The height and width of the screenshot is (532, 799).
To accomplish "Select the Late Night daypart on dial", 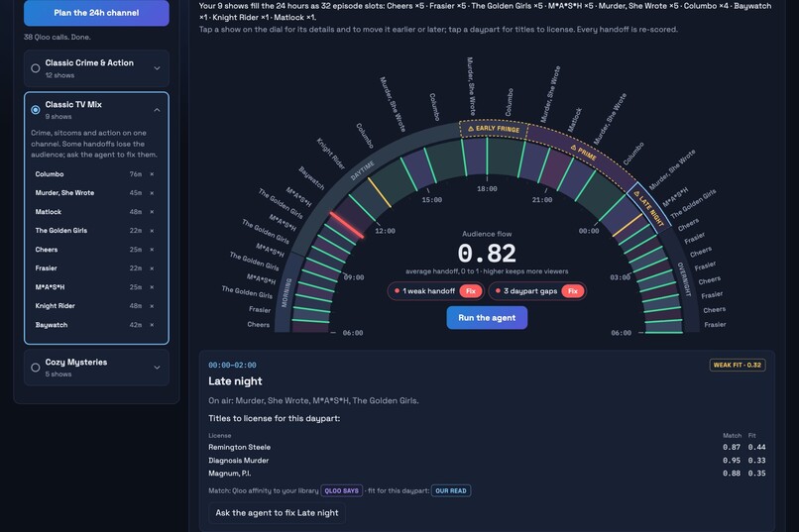I will coord(648,208).
